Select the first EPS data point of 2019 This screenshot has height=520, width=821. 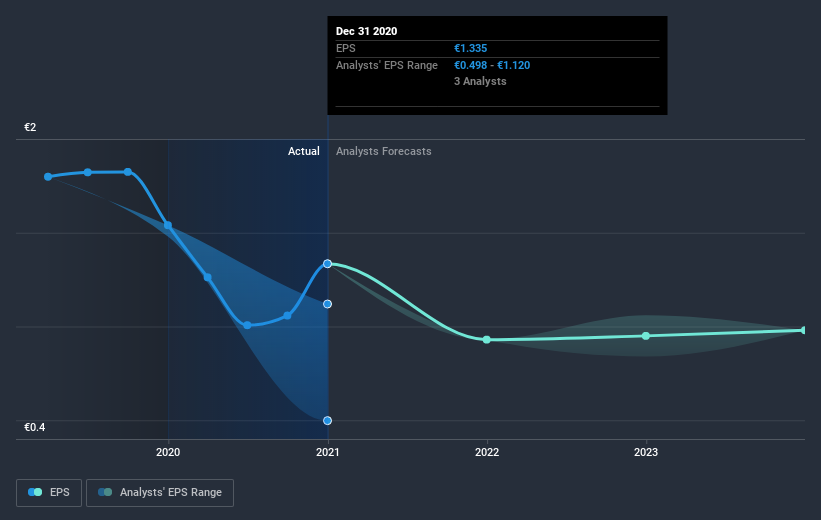click(x=48, y=177)
